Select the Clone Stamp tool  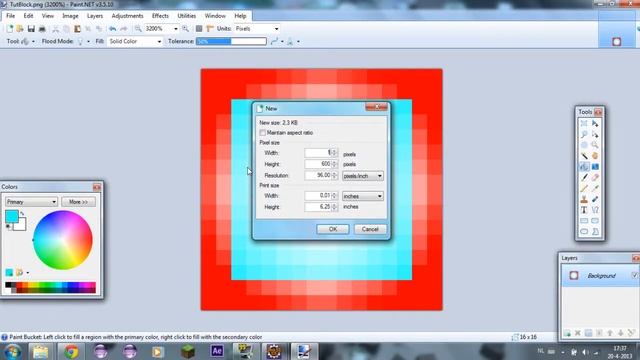584,199
